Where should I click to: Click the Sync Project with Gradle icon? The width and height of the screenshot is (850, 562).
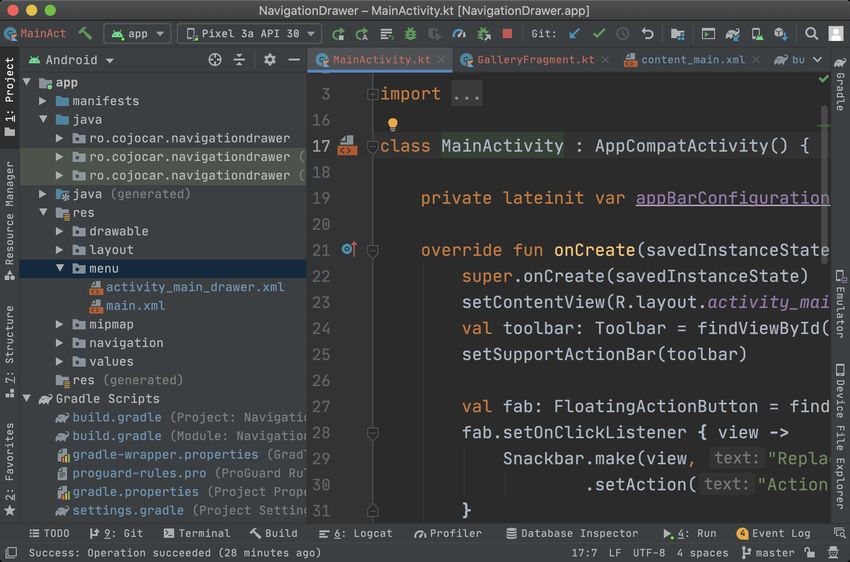pyautogui.click(x=732, y=34)
